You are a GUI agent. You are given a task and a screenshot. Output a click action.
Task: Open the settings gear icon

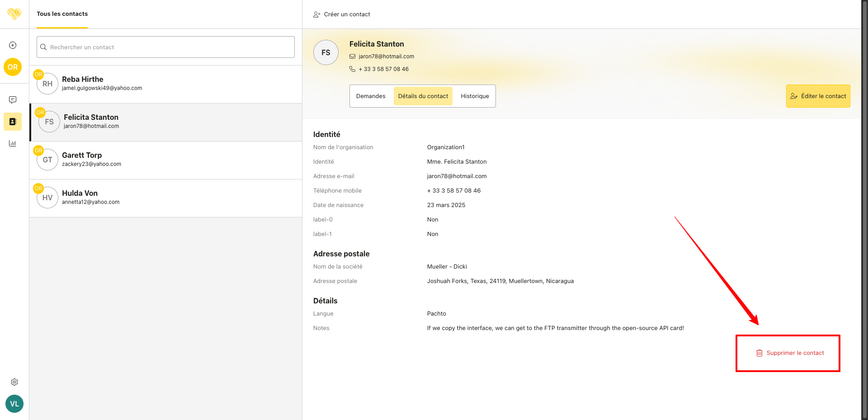(x=14, y=382)
